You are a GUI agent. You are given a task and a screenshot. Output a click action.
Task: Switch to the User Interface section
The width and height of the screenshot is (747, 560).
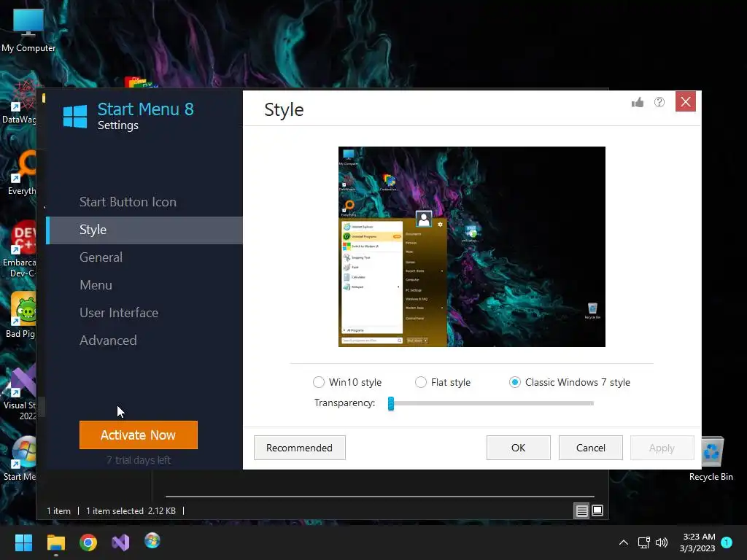(119, 313)
